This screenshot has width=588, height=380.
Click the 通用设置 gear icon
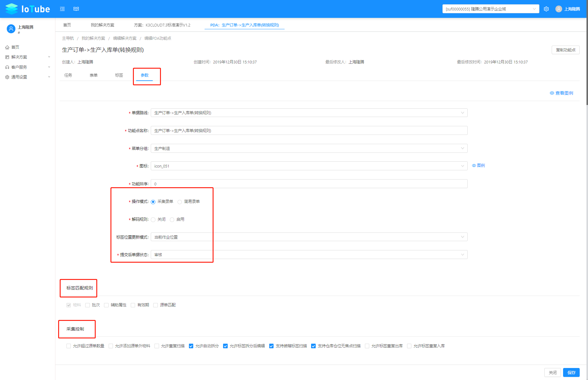tap(7, 77)
